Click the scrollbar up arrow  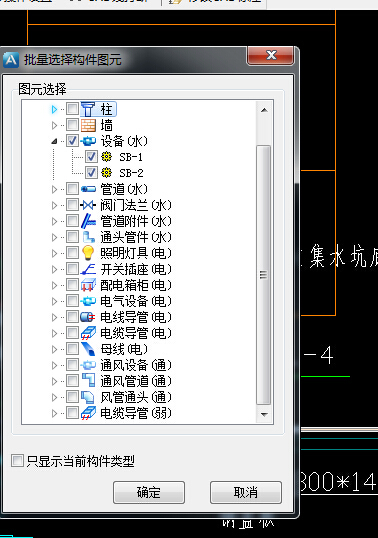(x=264, y=110)
